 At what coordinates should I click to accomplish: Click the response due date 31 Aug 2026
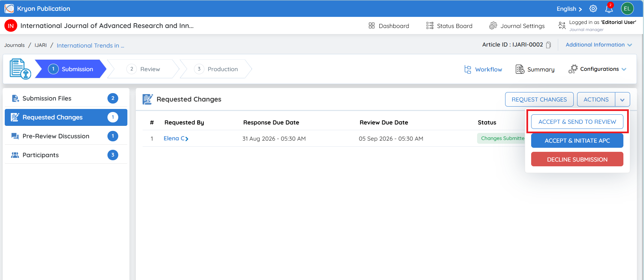pos(274,139)
